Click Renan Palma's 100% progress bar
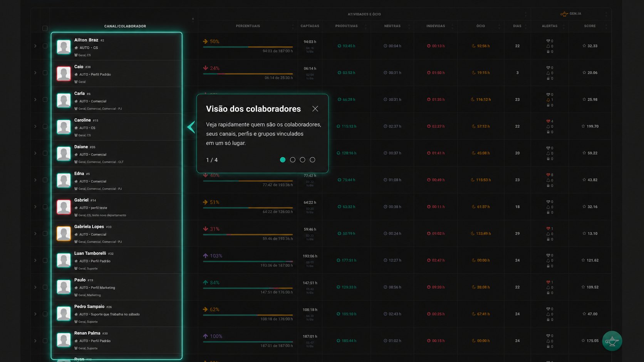The width and height of the screenshot is (644, 362). (248, 342)
